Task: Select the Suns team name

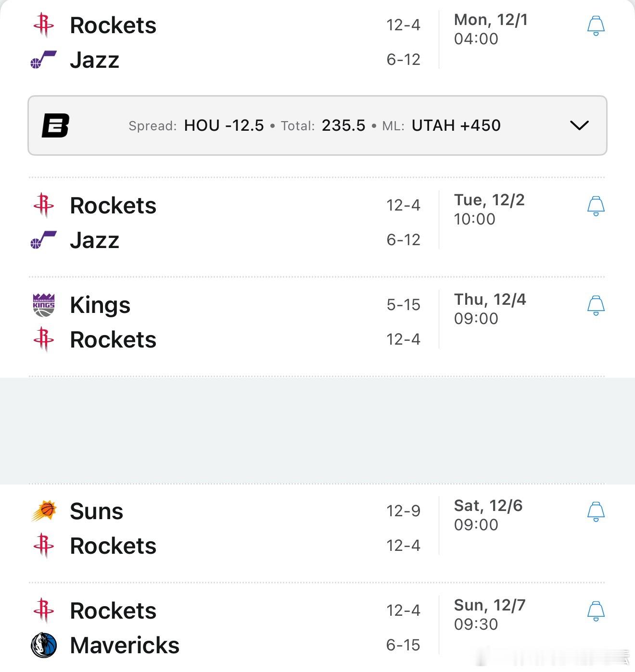Action: click(96, 511)
